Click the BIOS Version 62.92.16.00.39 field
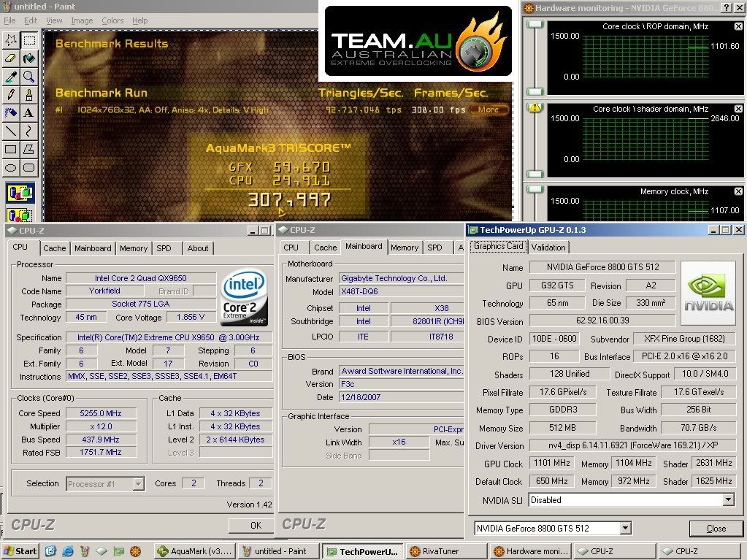747x560 pixels. (602, 321)
